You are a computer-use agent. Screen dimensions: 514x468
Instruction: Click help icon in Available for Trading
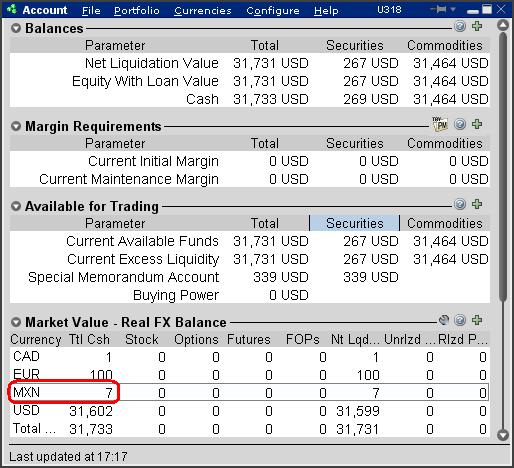pos(460,204)
